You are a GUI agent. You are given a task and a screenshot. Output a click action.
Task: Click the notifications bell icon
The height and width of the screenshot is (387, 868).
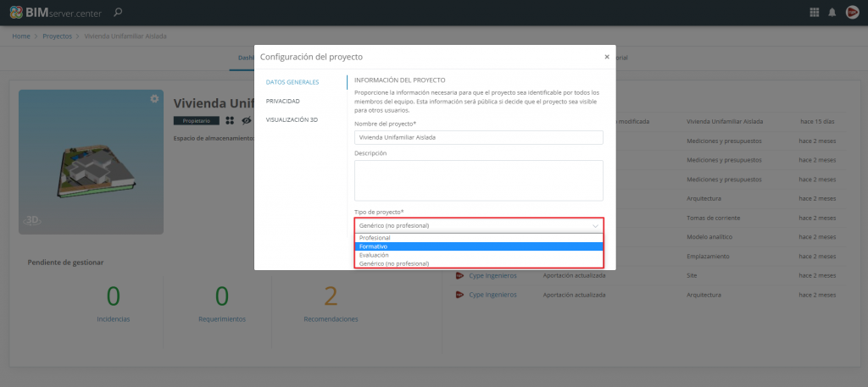point(832,13)
